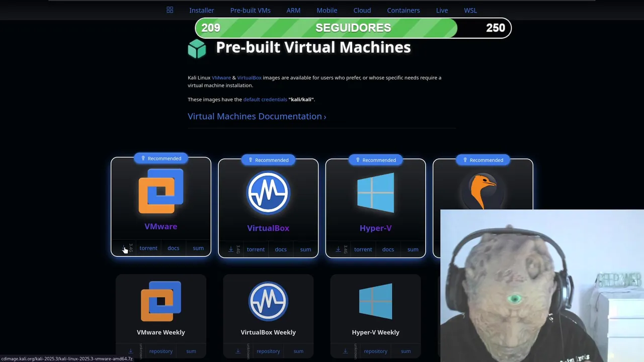Open VMware docs

(173, 248)
